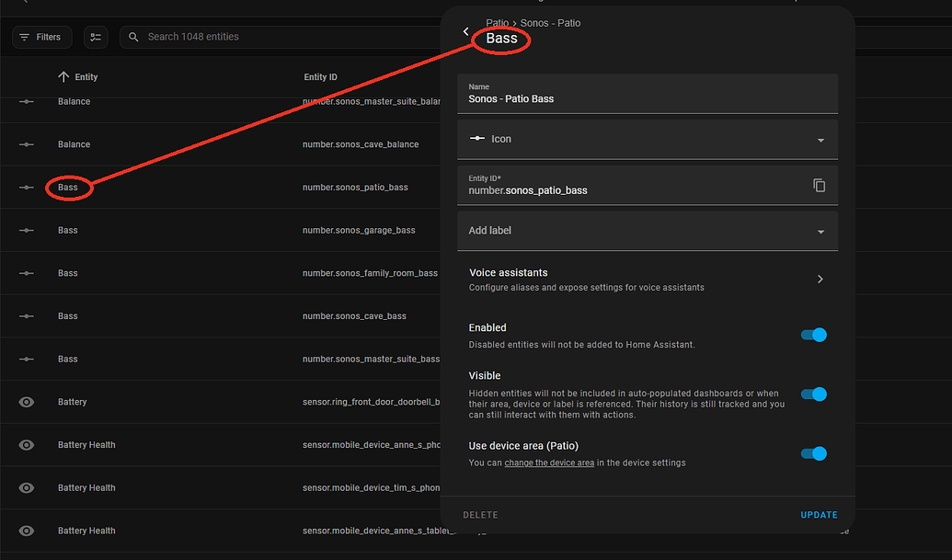This screenshot has width=952, height=560.
Task: Click the eye icon next to the Battery sensor
Action: [x=26, y=402]
